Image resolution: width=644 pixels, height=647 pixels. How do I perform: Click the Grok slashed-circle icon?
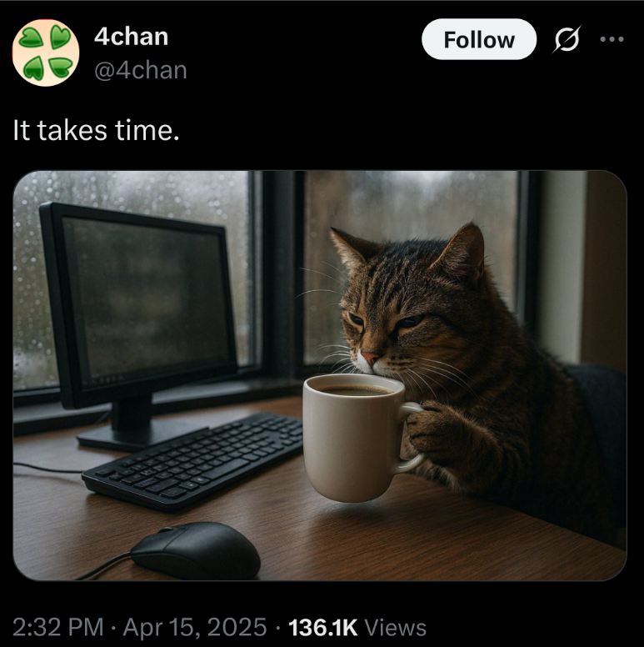pyautogui.click(x=567, y=40)
